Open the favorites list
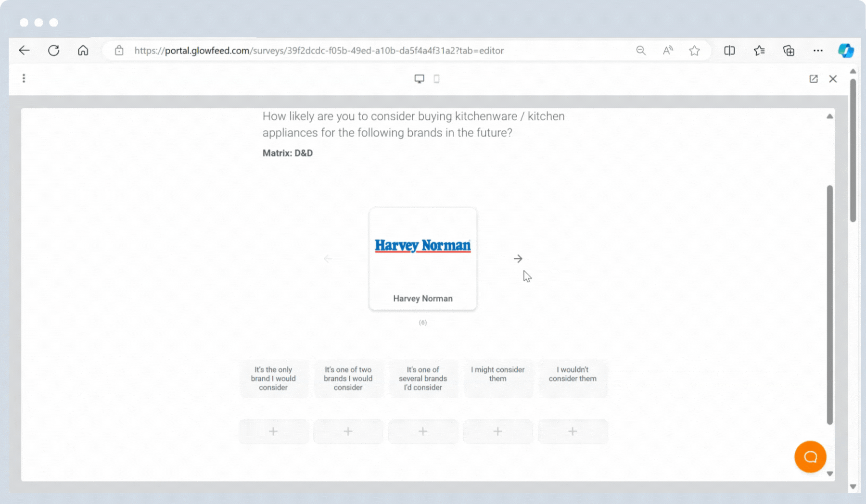This screenshot has width=866, height=504. (759, 50)
